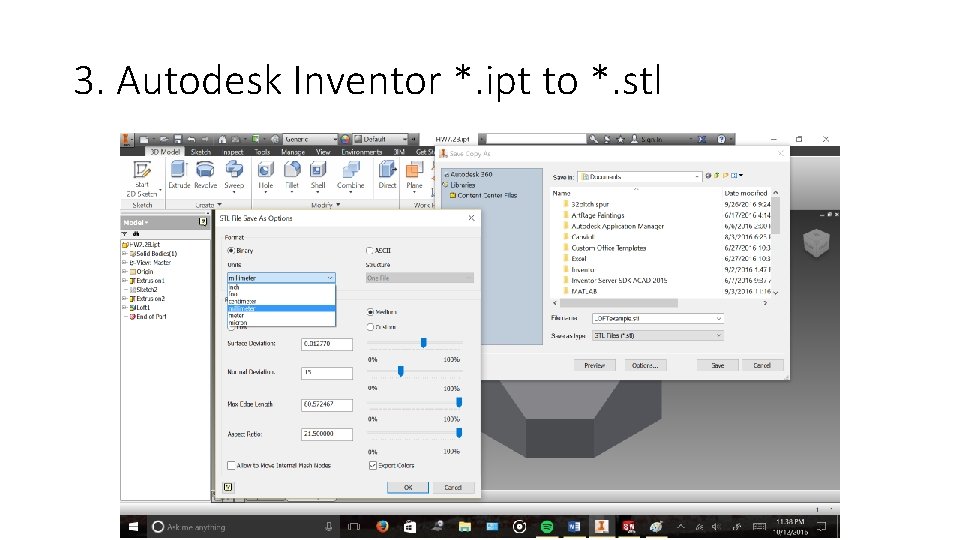960x540 pixels.
Task: Choose inch in the units list
Action: point(281,287)
